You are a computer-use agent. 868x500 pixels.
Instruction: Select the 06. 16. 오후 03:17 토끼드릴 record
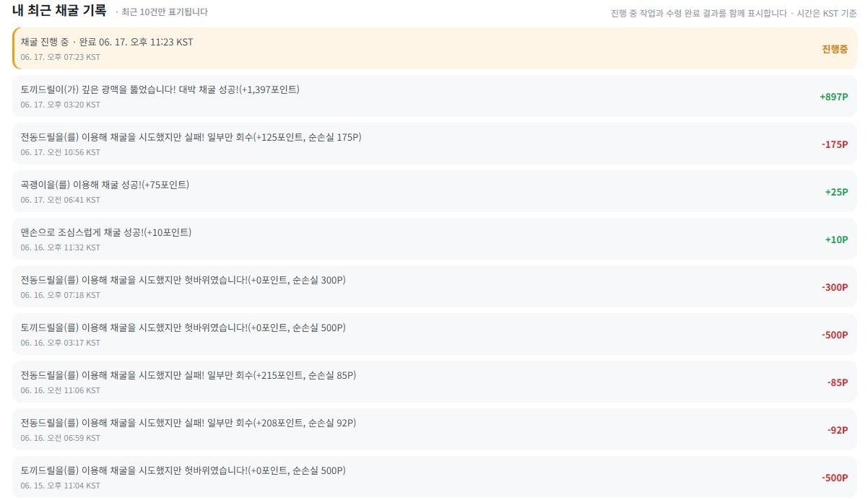[x=434, y=334]
